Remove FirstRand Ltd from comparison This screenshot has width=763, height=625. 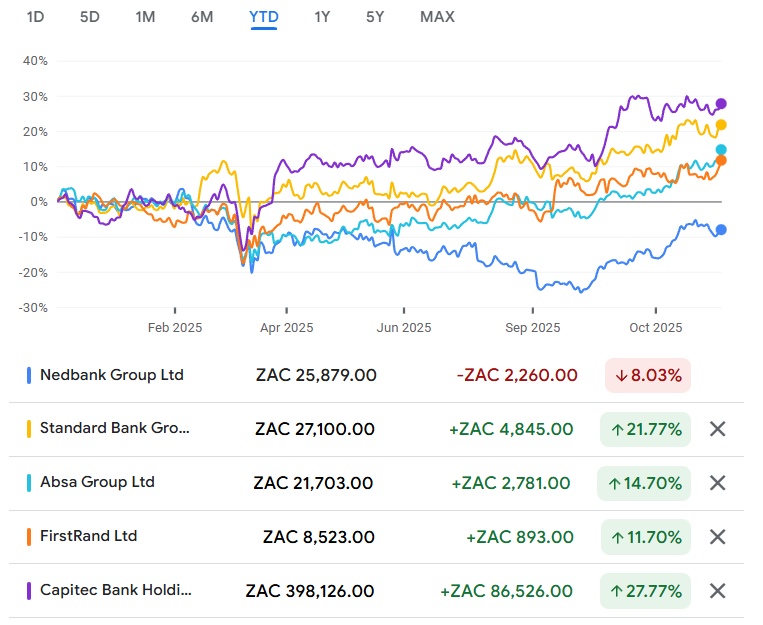tap(717, 537)
